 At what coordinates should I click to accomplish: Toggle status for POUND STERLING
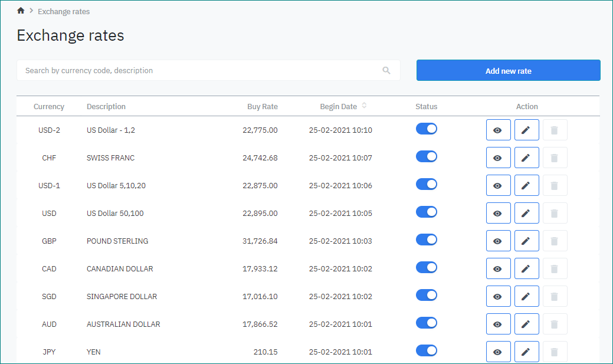(427, 240)
